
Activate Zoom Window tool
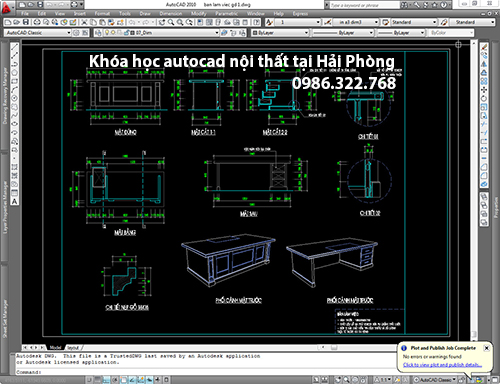(180, 22)
